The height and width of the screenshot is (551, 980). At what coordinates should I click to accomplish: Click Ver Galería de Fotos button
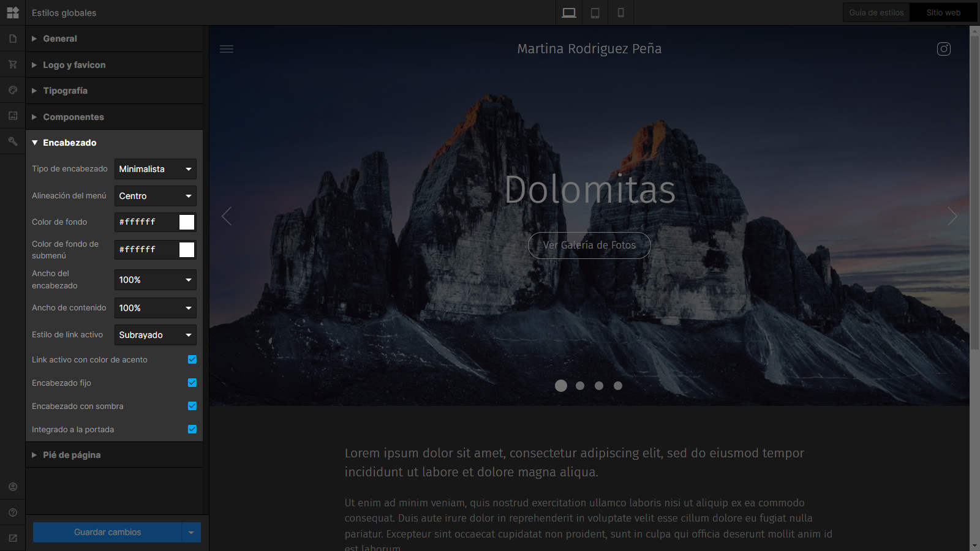(589, 246)
